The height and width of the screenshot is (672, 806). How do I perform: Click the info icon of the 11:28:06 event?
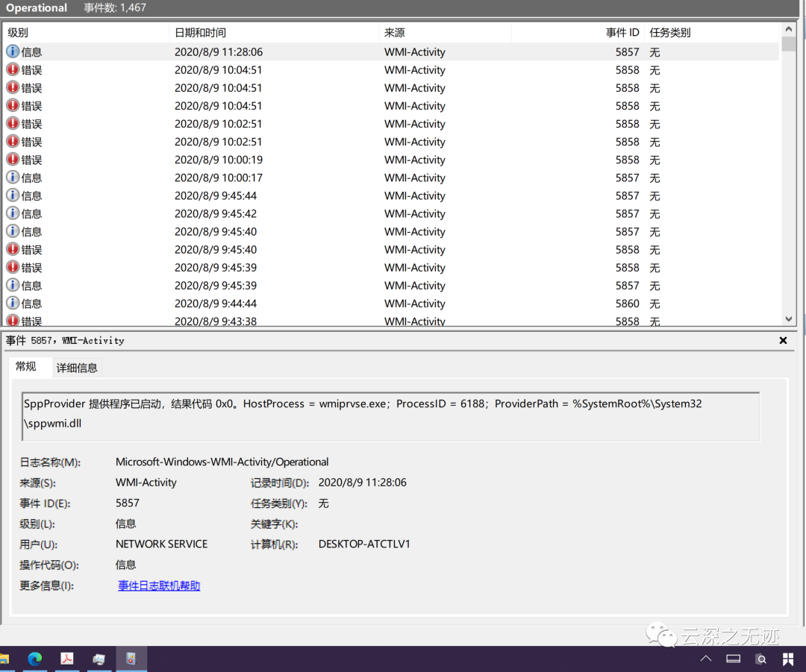pyautogui.click(x=13, y=51)
